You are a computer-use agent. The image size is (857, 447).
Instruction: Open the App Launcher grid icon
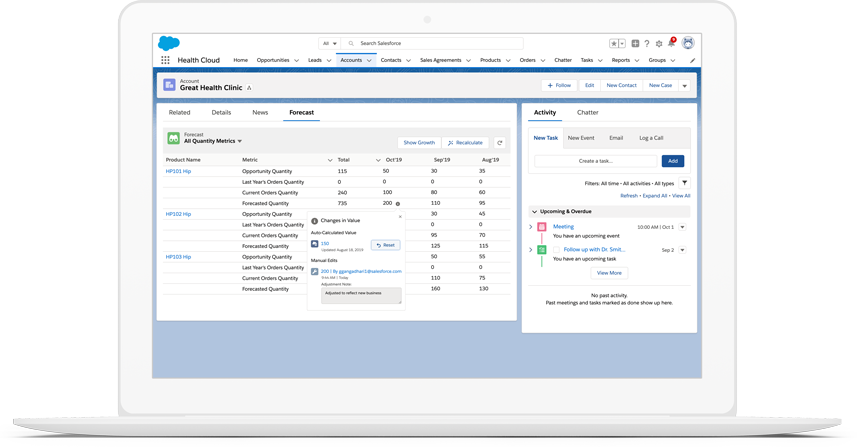coord(165,60)
